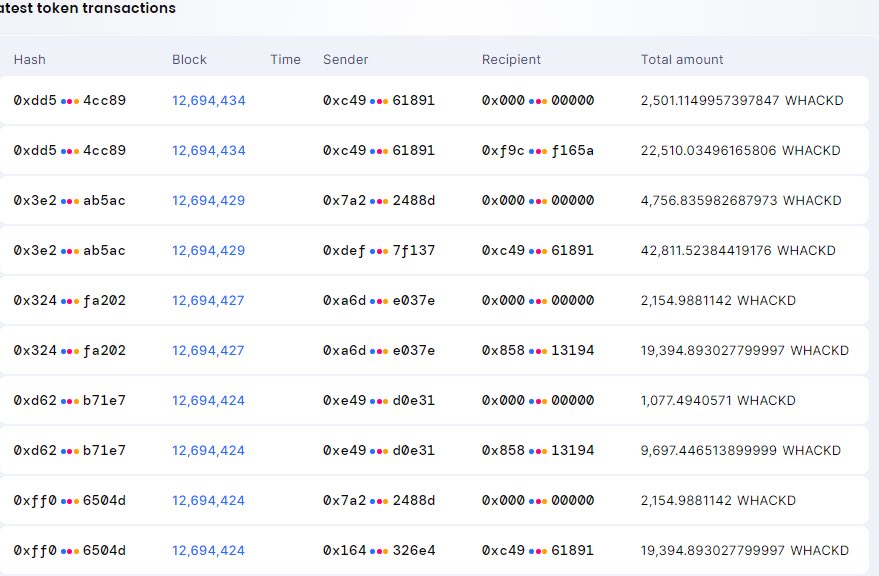Image resolution: width=879 pixels, height=576 pixels.
Task: Open hash 0xd62…b71e7 in the 9,697.446513899999 row
Action: [x=70, y=450]
